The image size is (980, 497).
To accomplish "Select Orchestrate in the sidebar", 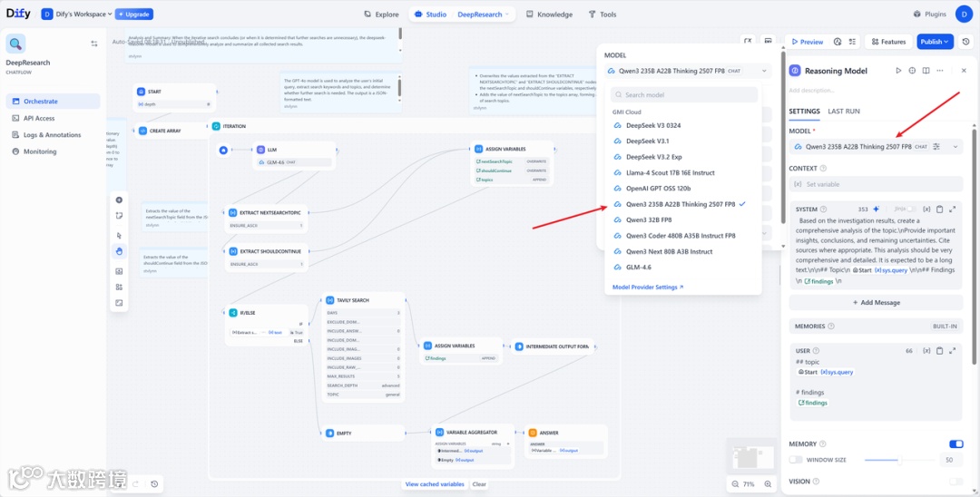I will pos(54,102).
